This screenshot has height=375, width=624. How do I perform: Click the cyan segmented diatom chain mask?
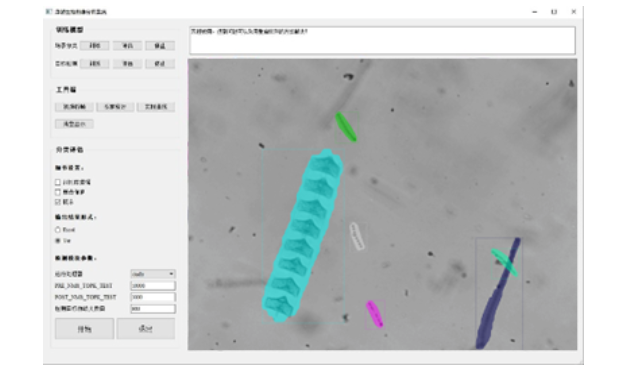coord(302,236)
